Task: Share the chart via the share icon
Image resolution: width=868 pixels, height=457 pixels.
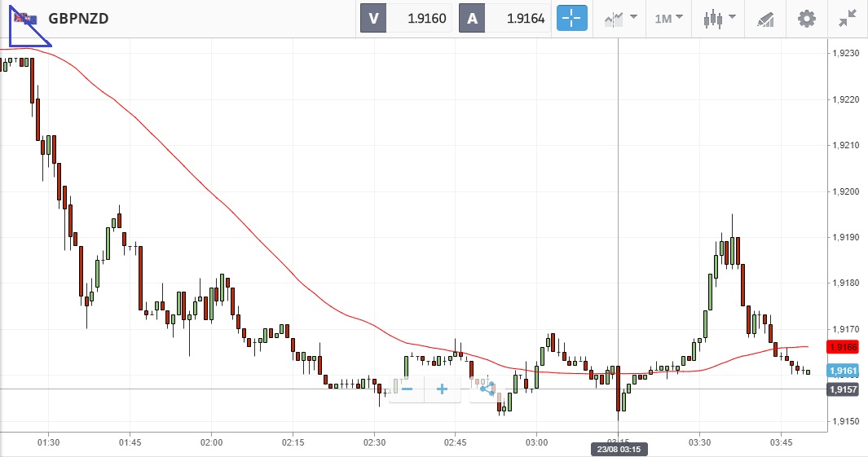Action: (x=487, y=389)
